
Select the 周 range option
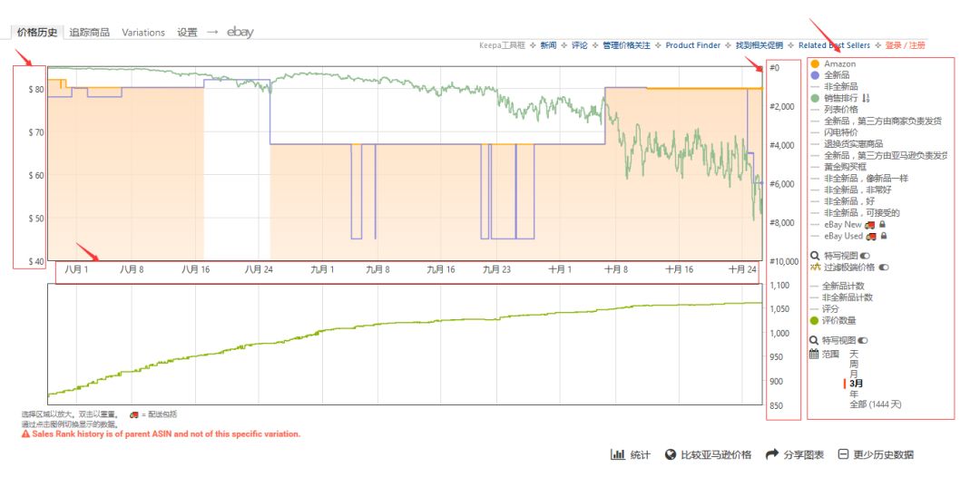pos(854,364)
